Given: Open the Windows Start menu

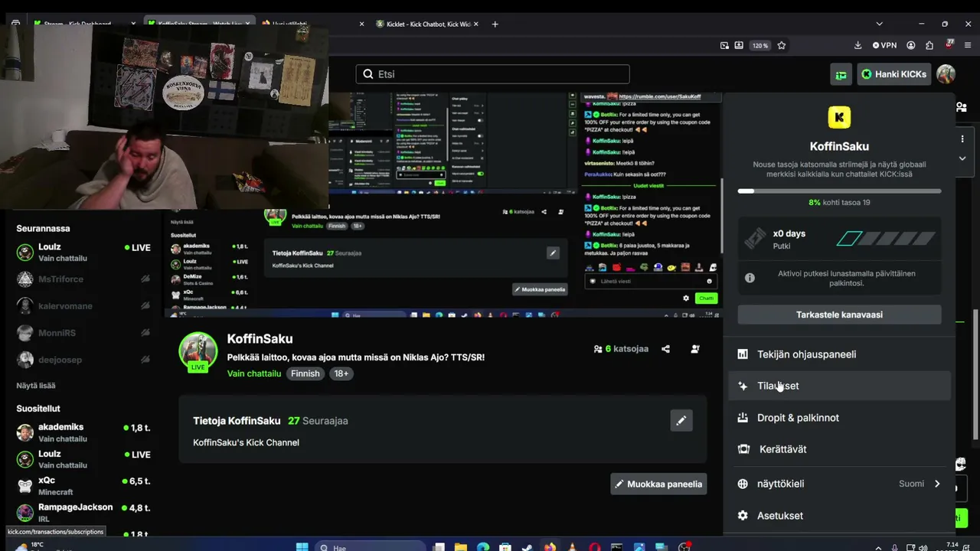Looking at the screenshot, I should (302, 547).
